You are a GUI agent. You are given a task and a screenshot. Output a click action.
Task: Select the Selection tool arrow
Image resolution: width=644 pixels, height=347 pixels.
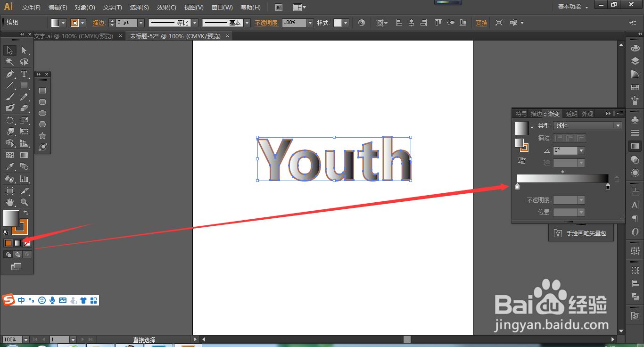[x=10, y=50]
